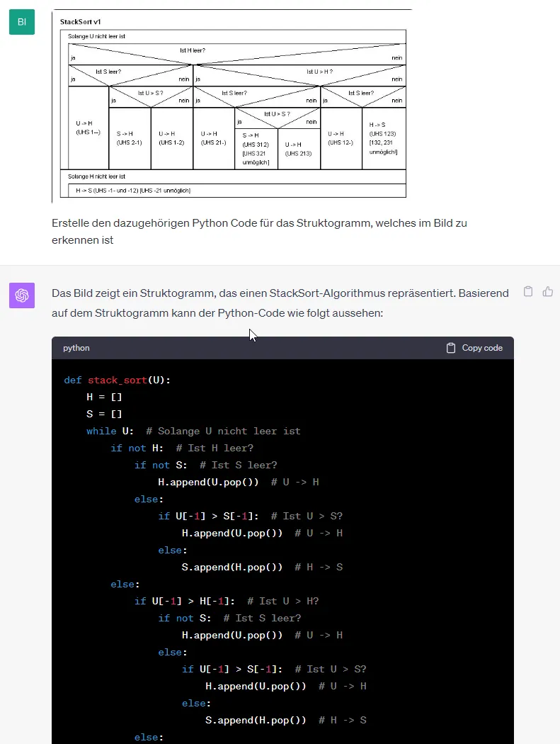
Task: Click the def stack_sort(U) code line
Action: tap(117, 380)
